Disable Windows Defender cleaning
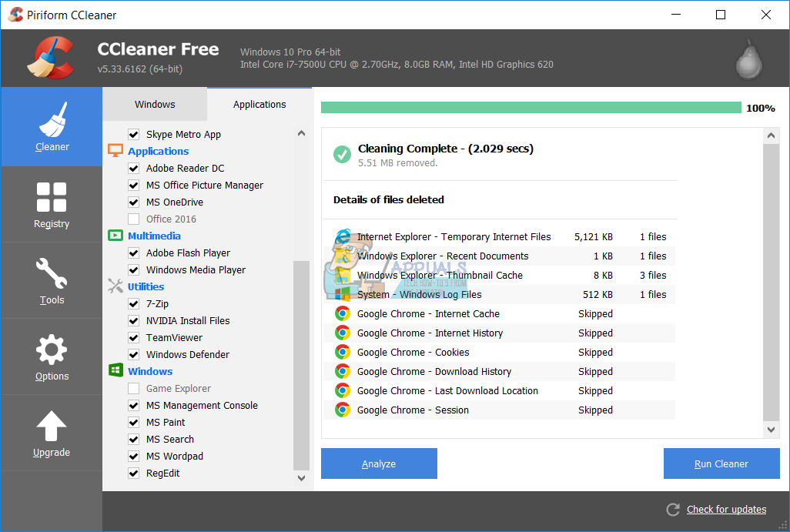 pyautogui.click(x=134, y=354)
